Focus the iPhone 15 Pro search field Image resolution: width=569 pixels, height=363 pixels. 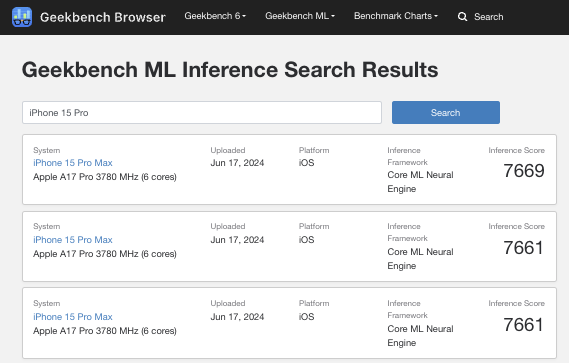202,113
